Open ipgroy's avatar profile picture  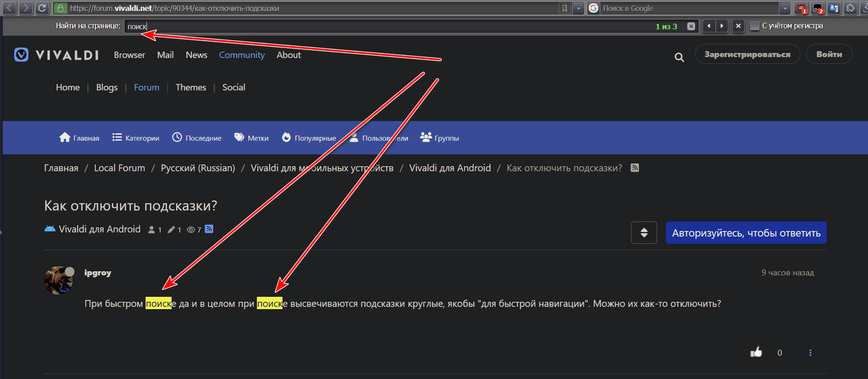pos(58,280)
